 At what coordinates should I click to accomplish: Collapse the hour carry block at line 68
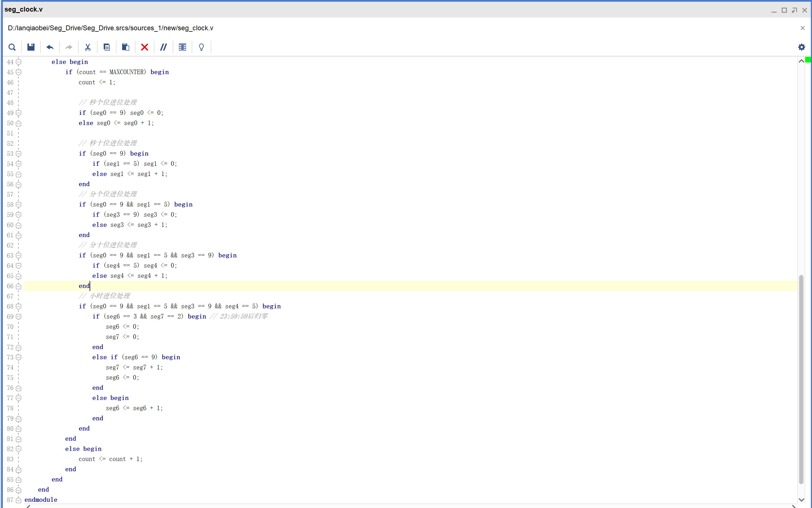pyautogui.click(x=18, y=306)
